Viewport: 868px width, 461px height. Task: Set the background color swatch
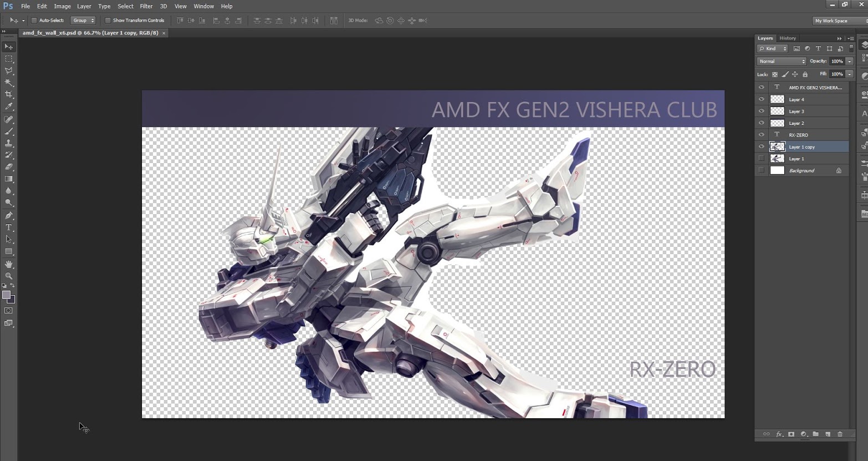tap(12, 300)
